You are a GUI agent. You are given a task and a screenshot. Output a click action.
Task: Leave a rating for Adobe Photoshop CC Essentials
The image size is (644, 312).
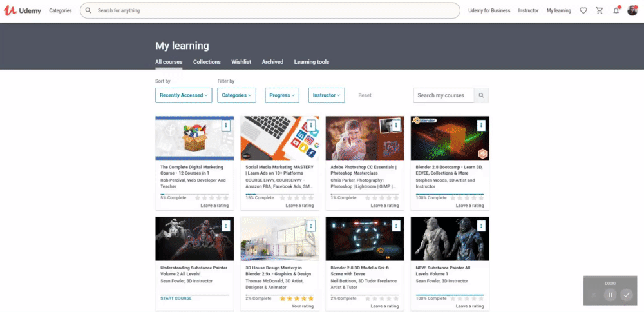[x=385, y=206]
